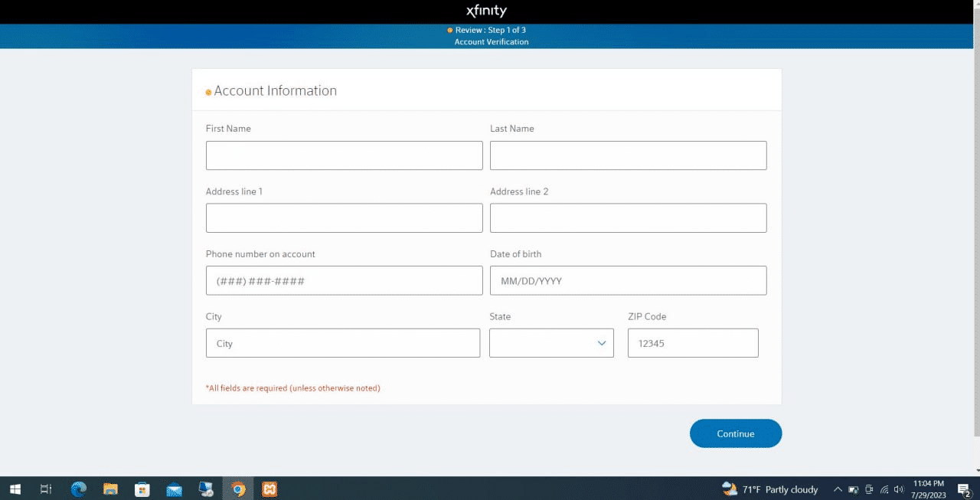Click the 'ZIP Code' label
The width and height of the screenshot is (980, 500).
click(647, 316)
